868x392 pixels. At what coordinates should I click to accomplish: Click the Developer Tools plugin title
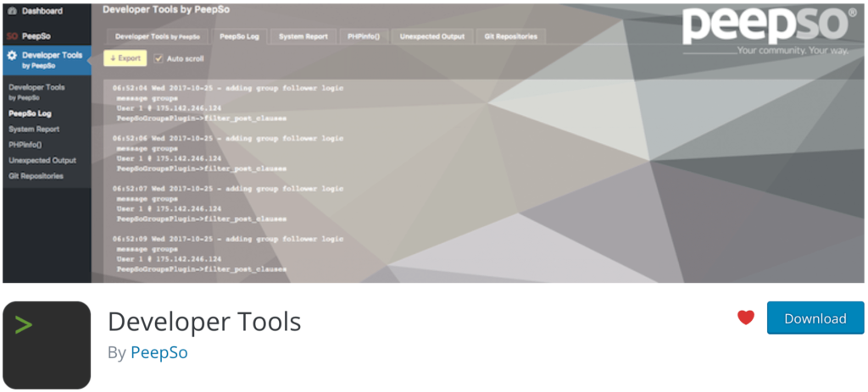point(204,321)
